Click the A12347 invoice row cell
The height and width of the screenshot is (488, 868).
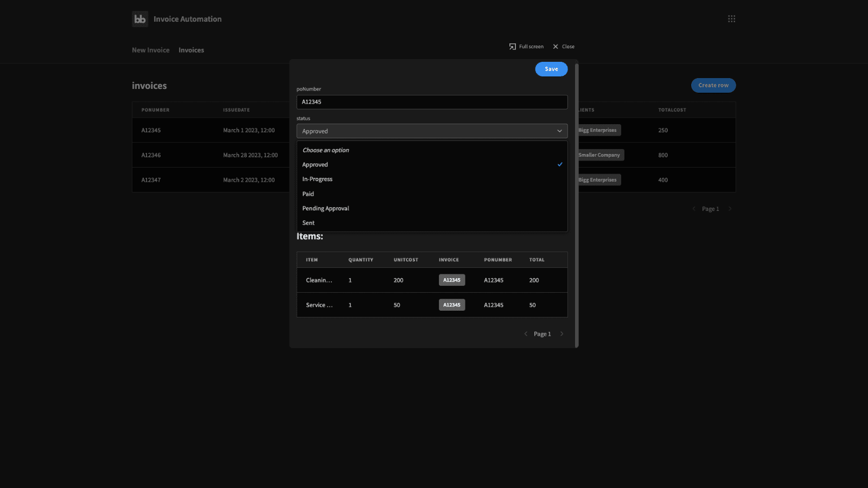[151, 180]
